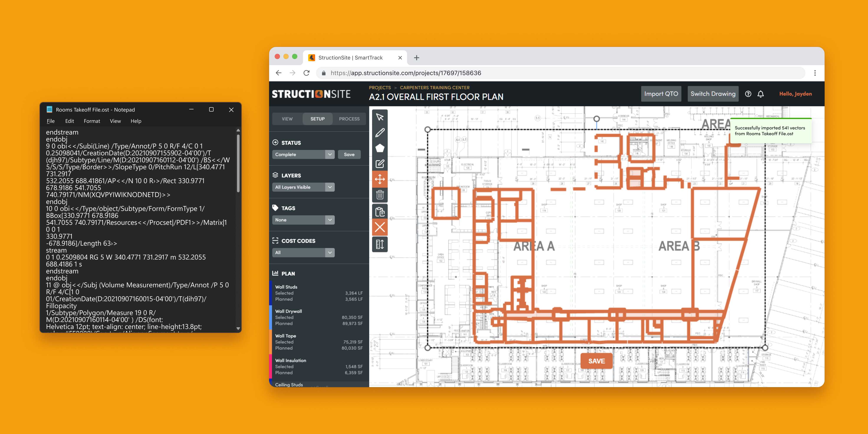
Task: Click Notepad scroll up arrow
Action: click(x=238, y=130)
